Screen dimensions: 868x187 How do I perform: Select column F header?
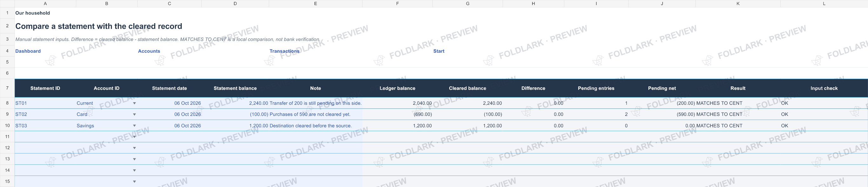click(x=397, y=4)
